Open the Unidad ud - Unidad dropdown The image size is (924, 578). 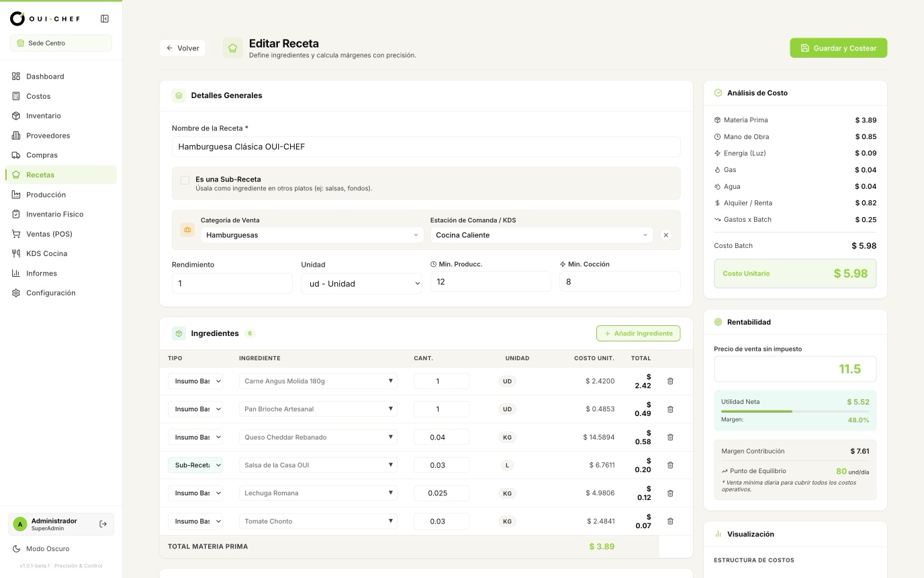coord(361,284)
